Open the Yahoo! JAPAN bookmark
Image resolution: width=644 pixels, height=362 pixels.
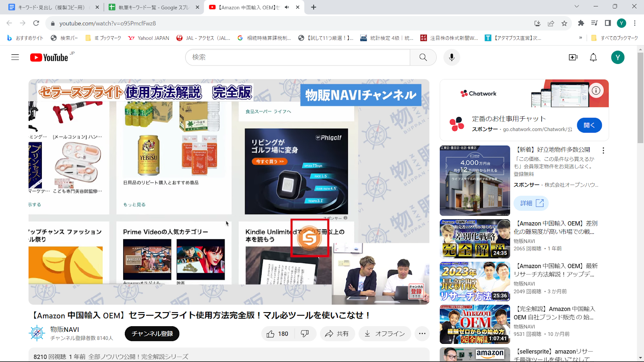click(149, 38)
